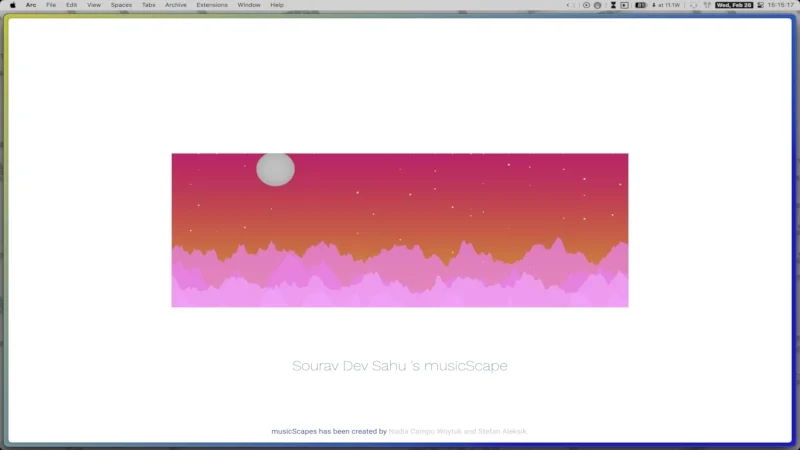The height and width of the screenshot is (450, 800).
Task: Click the battery indicator icon
Action: [640, 5]
